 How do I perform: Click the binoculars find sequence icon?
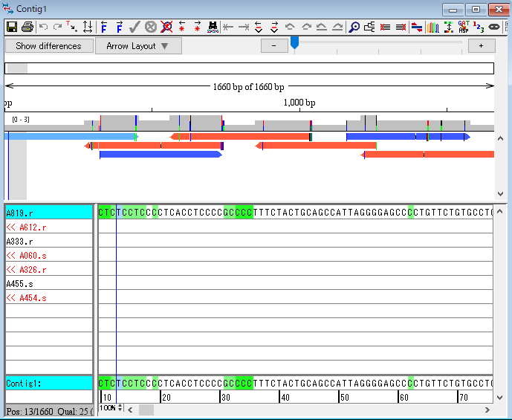(x=213, y=27)
